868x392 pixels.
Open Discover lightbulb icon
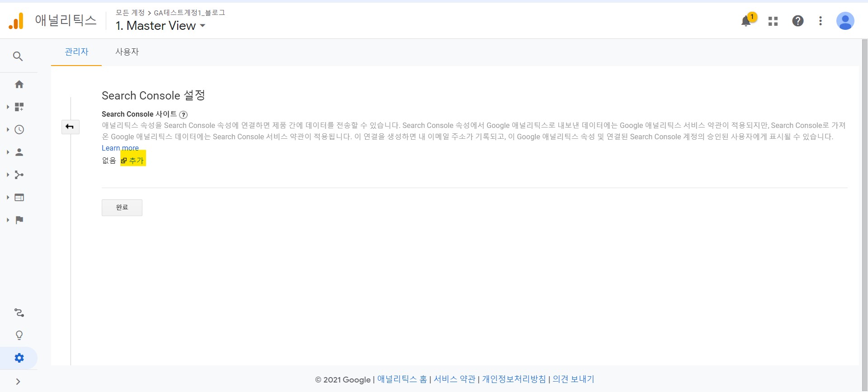(x=19, y=335)
